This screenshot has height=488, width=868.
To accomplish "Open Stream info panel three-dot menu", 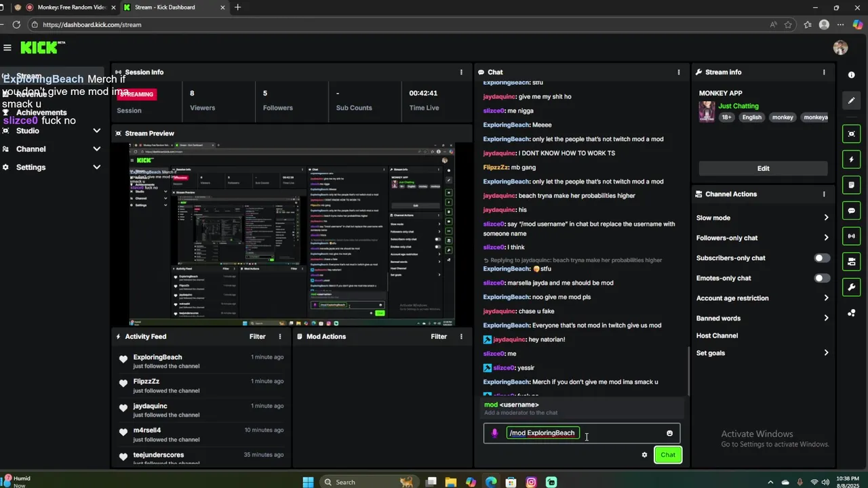I will pyautogui.click(x=824, y=72).
